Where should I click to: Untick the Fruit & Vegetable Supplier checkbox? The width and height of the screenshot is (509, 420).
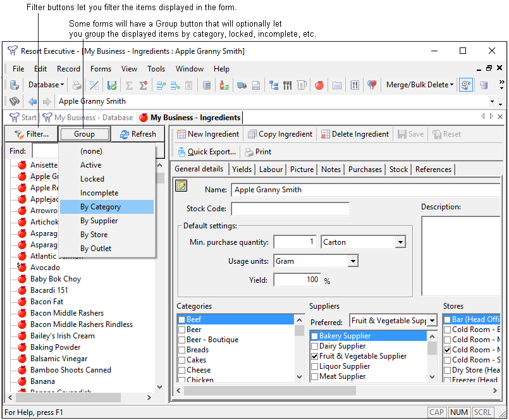click(x=314, y=356)
